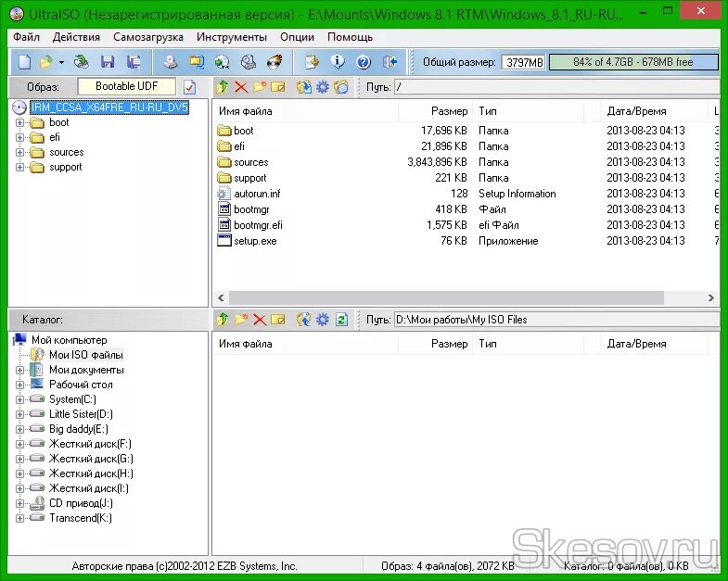The image size is (728, 581).
Task: Click the red X delete icon in the image pane
Action: [x=241, y=86]
